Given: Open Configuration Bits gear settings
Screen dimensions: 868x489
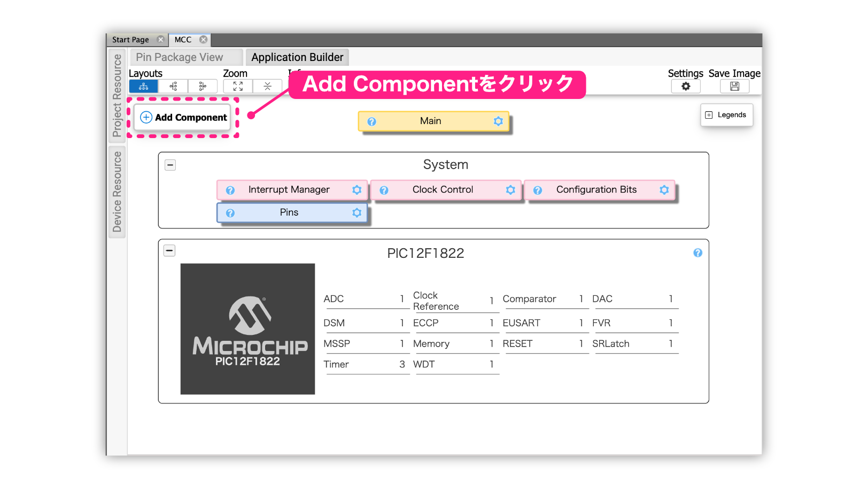Looking at the screenshot, I should [x=664, y=189].
